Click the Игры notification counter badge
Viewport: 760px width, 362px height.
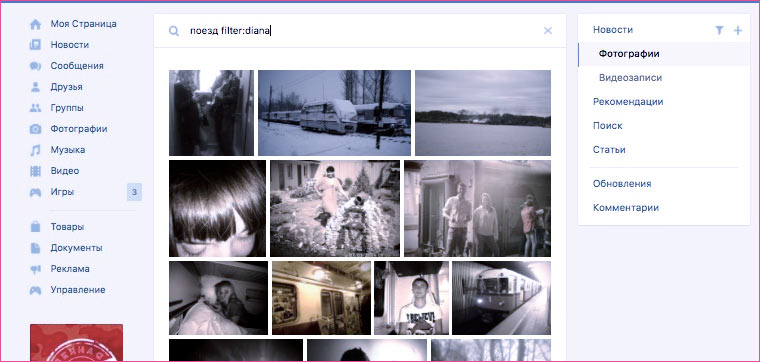tap(134, 192)
